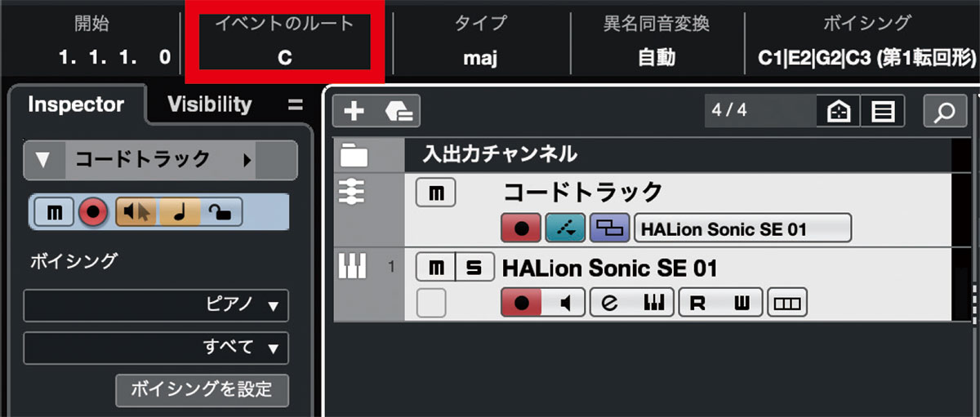The height and width of the screenshot is (417, 980).
Task: Select the 入出力チャンネル folder row
Action: (642, 153)
